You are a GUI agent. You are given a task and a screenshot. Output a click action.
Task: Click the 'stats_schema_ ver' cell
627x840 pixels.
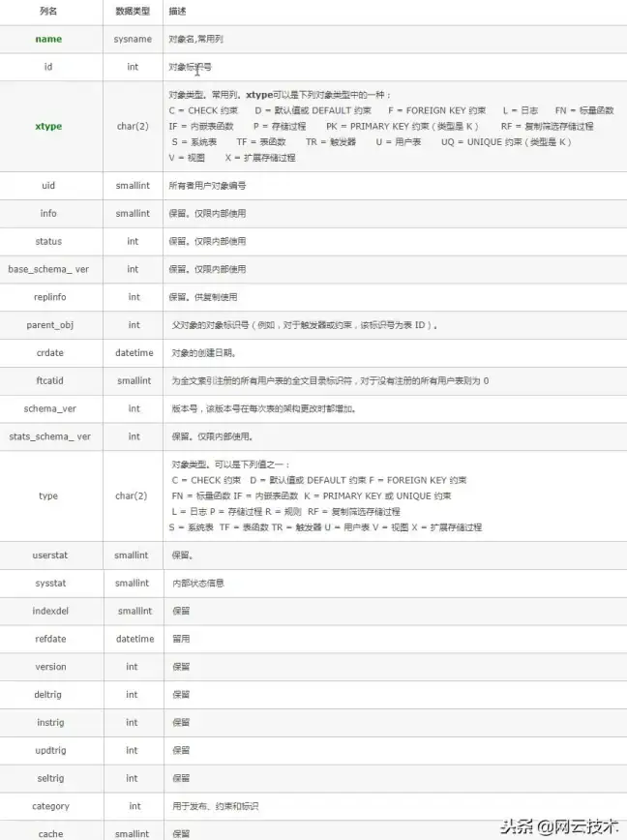[49, 436]
